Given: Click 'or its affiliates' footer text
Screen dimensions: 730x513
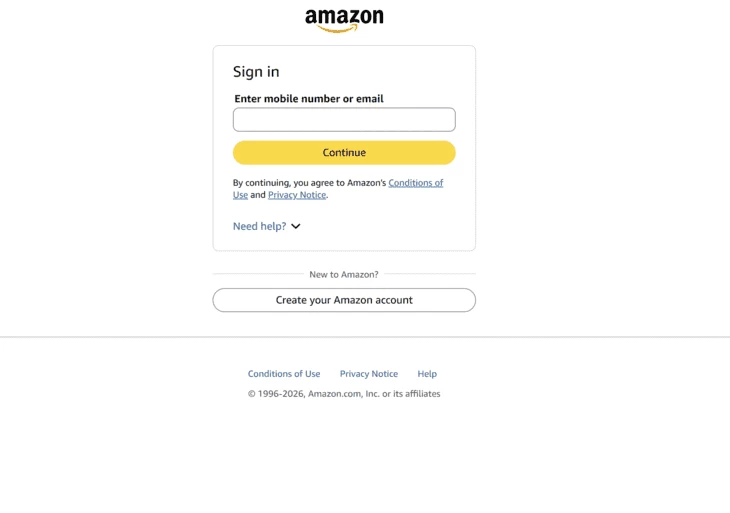Looking at the screenshot, I should point(411,394).
